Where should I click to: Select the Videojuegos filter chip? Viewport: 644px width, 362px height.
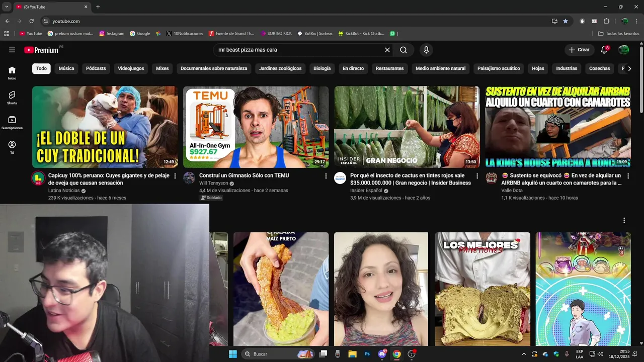click(x=131, y=68)
